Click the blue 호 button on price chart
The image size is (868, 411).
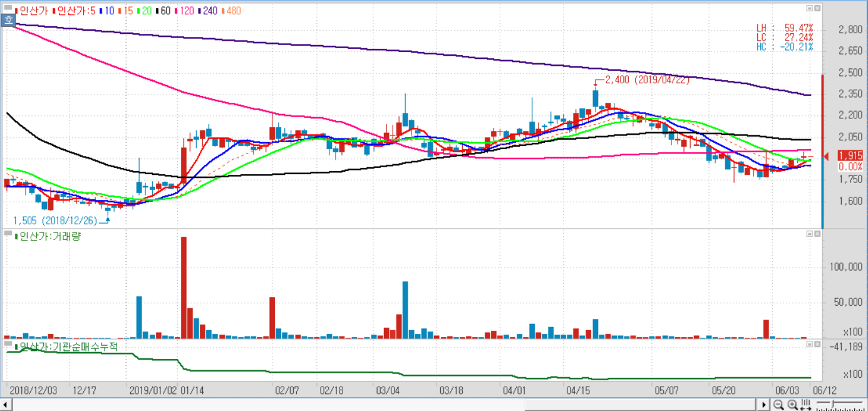8,20
